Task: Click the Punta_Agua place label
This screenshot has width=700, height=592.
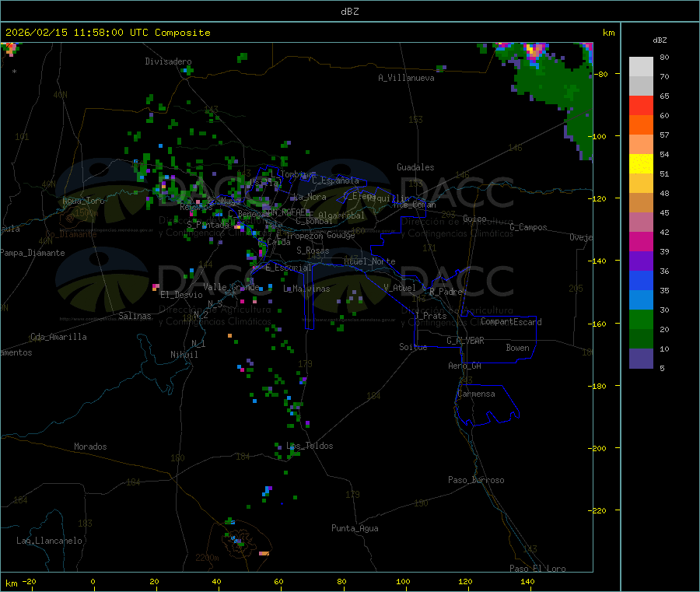Action: point(355,528)
